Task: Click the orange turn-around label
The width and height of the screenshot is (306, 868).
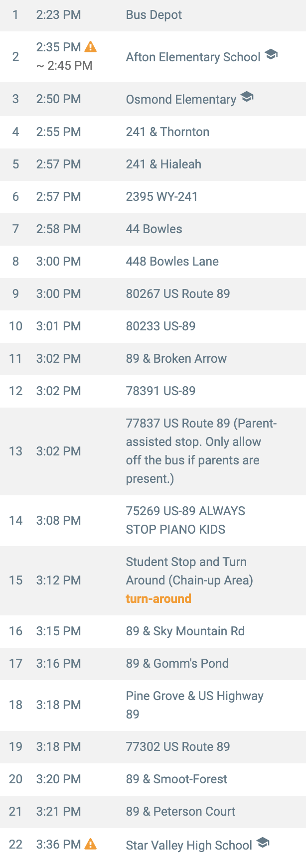Action: coord(158,598)
